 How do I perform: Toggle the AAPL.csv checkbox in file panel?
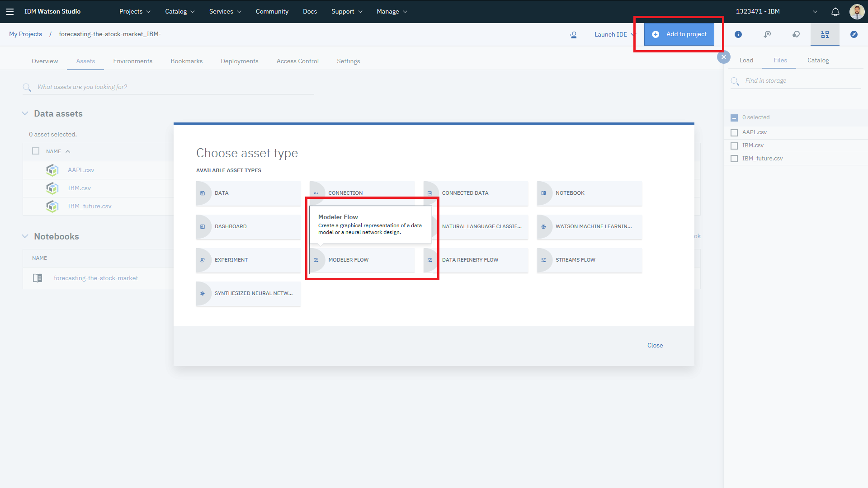click(735, 132)
